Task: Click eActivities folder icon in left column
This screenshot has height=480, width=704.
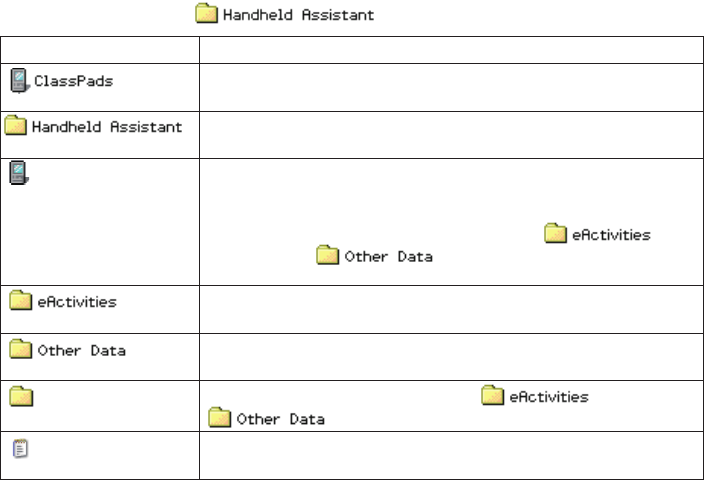Action: coord(21,300)
